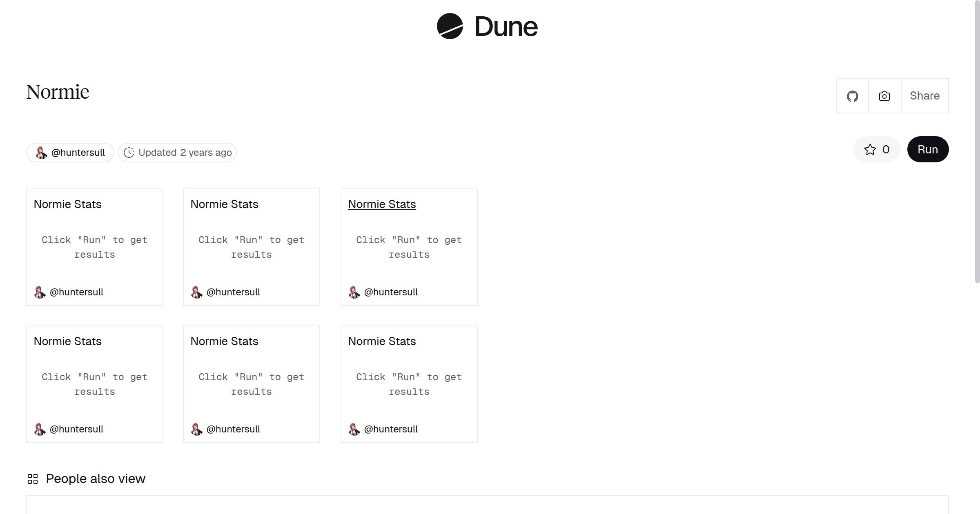Click @huntersull in bottom-middle card
Viewport: 980px width, 514px height.
233,429
